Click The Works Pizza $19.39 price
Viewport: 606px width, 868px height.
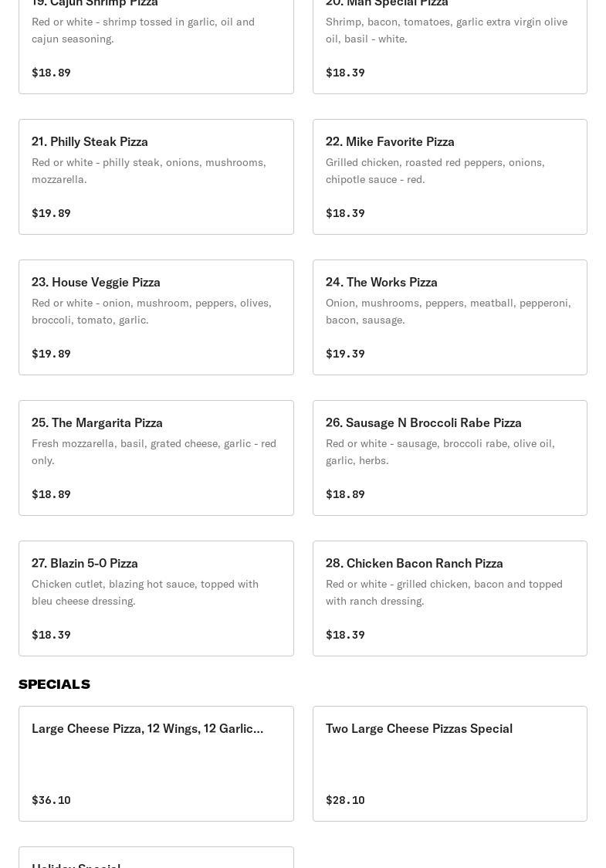click(x=345, y=354)
